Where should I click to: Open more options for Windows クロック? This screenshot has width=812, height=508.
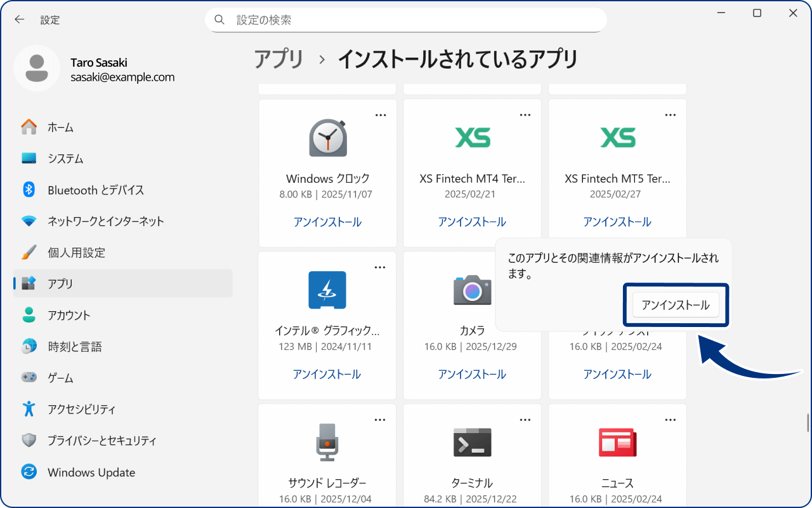click(380, 115)
